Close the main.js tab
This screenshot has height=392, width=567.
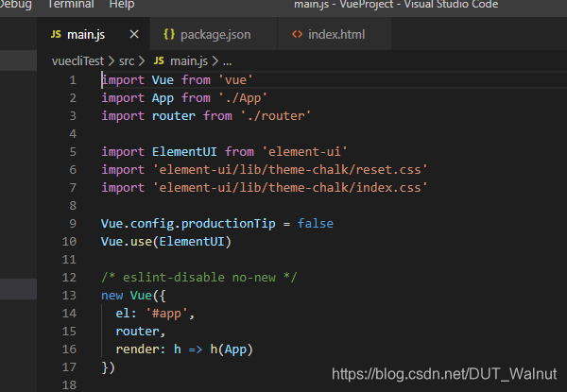[x=134, y=34]
